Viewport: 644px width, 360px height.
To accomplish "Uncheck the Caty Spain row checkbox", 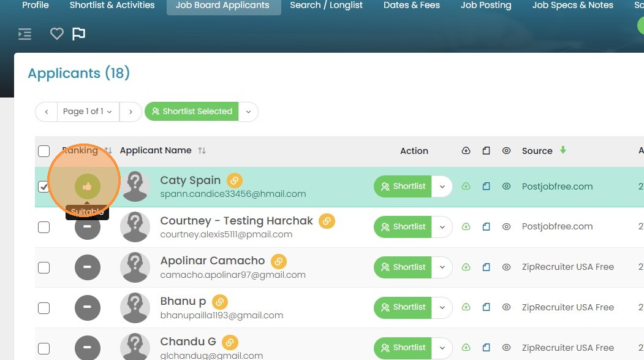I will [44, 186].
